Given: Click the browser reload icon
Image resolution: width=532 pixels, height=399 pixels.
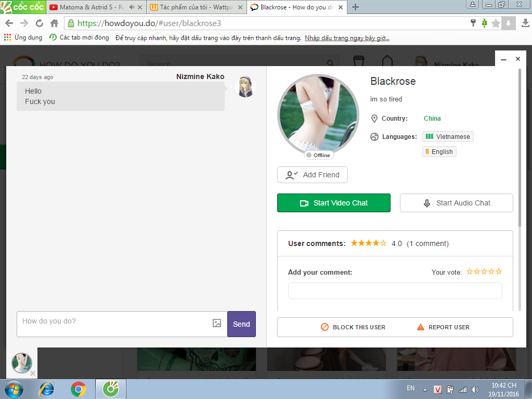Looking at the screenshot, I should coord(40,23).
